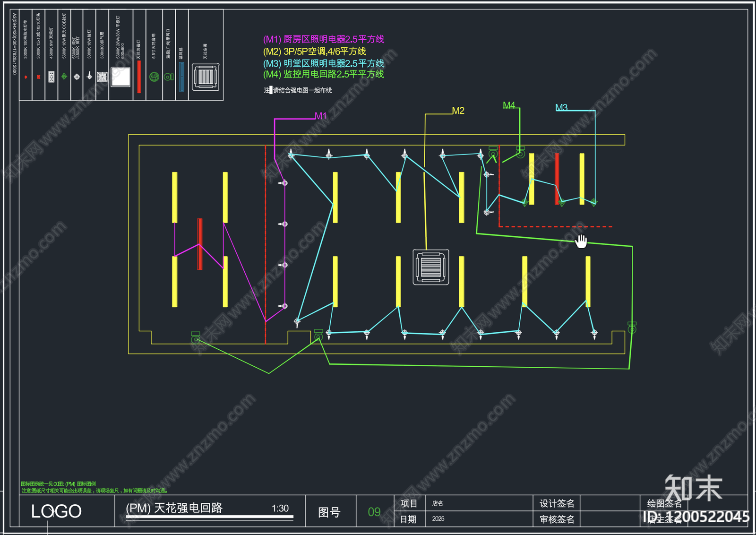
Task: Click the red wash light in the kitchen area
Action: (200, 244)
